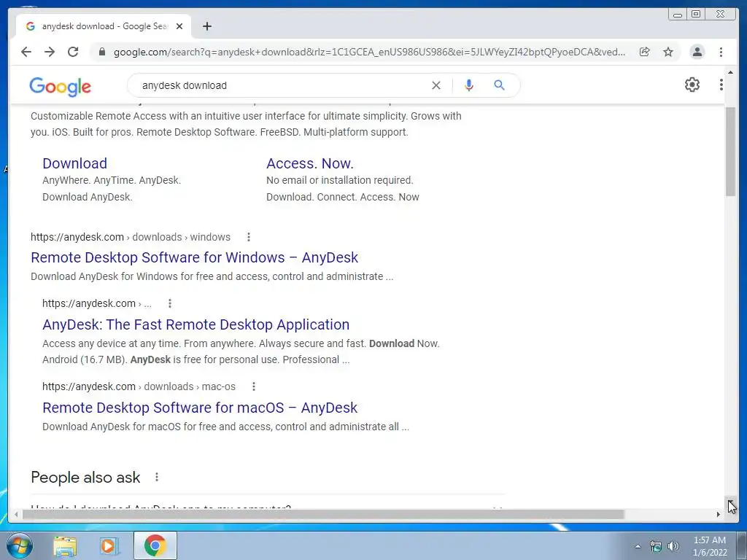Go forward to the next page
The image size is (747, 560).
(x=50, y=52)
